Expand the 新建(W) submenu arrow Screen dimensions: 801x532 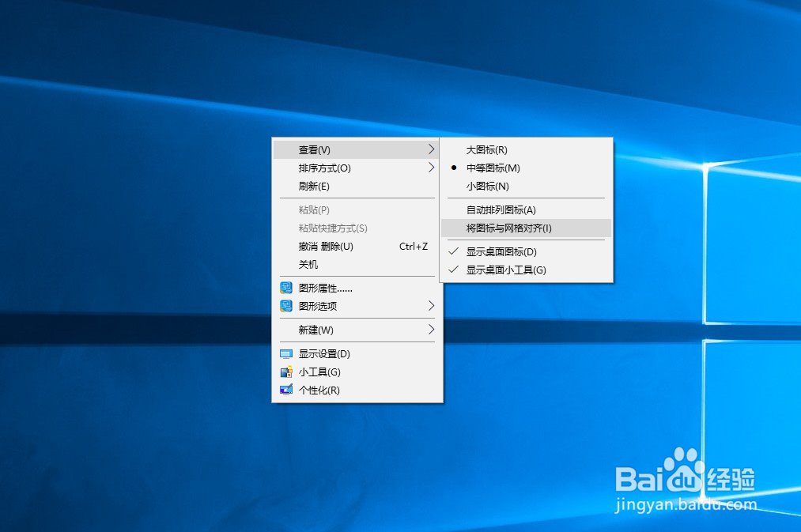[x=431, y=330]
